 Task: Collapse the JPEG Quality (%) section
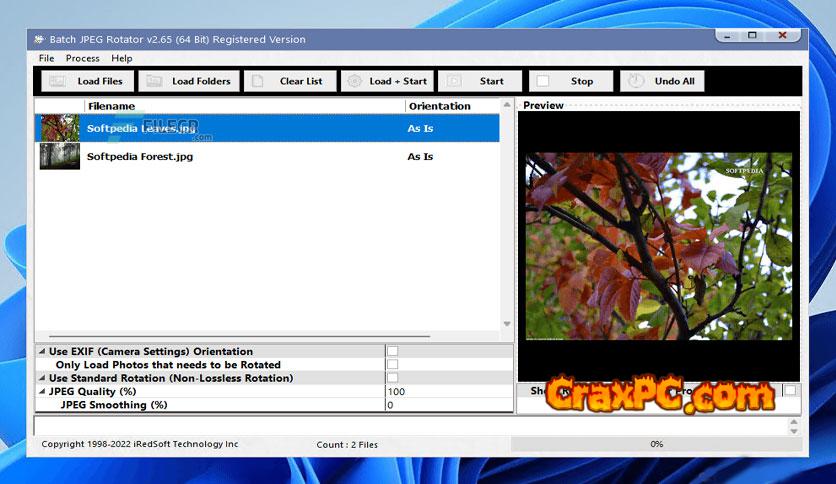pos(41,392)
